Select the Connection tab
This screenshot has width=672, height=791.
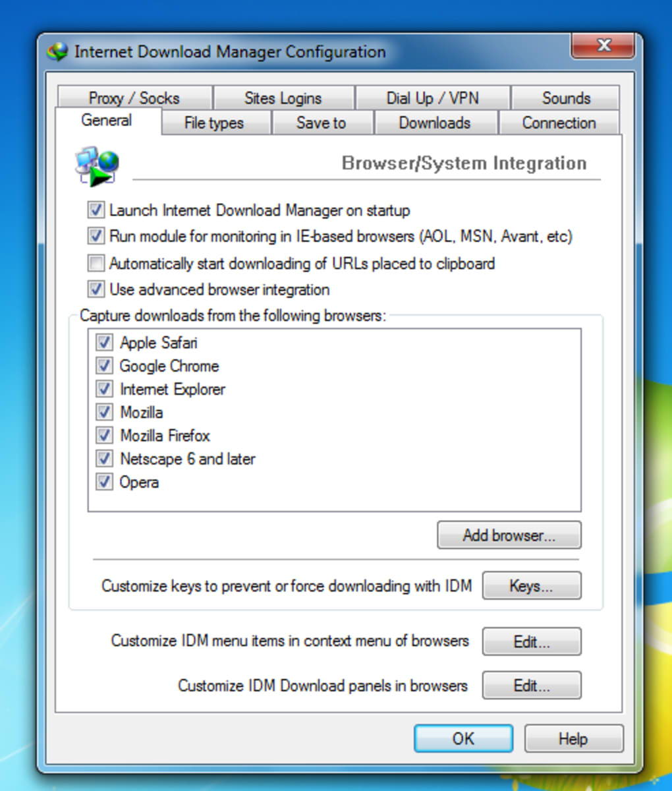(559, 123)
